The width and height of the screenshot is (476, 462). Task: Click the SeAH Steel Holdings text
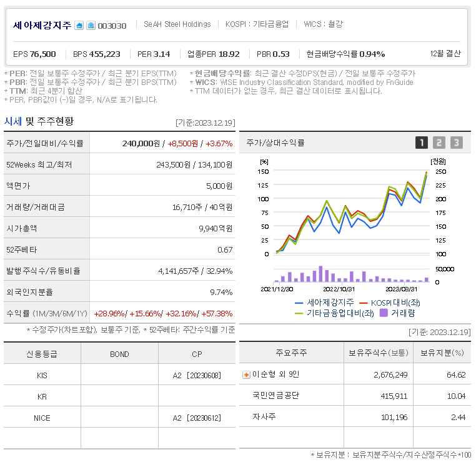click(x=177, y=24)
